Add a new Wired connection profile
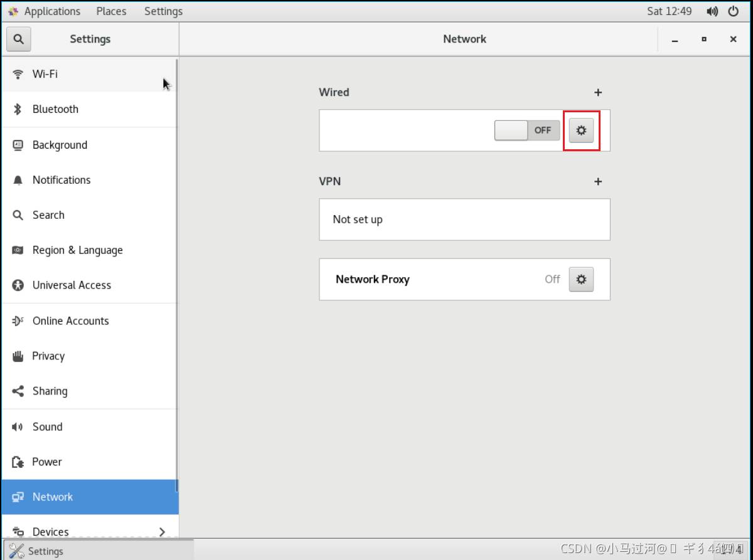The image size is (753, 560). click(598, 93)
